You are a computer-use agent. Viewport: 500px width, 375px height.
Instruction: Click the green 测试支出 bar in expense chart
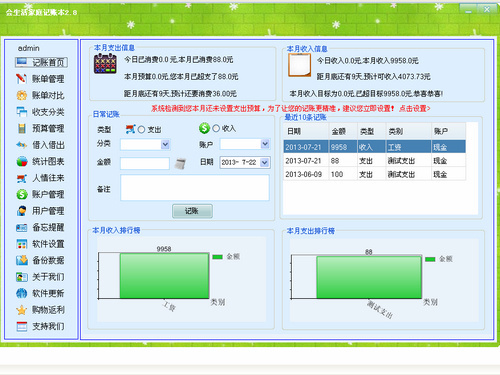click(x=369, y=277)
